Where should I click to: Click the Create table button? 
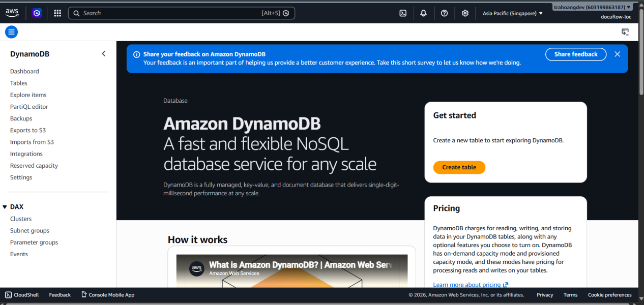pos(459,167)
